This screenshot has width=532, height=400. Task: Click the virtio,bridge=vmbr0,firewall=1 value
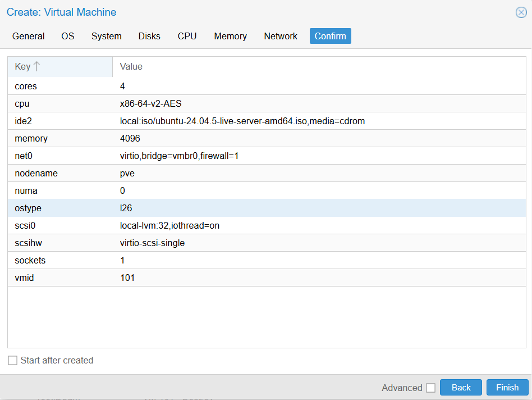pos(179,156)
